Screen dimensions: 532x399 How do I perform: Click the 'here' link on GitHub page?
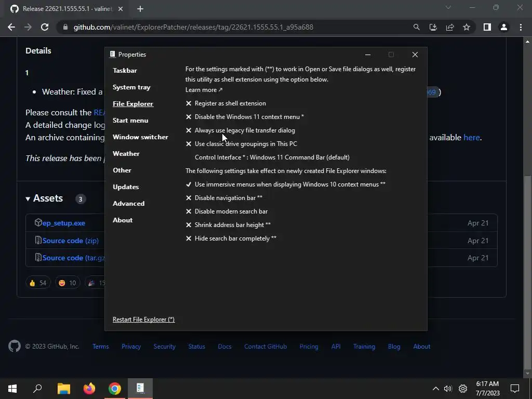pos(472,137)
